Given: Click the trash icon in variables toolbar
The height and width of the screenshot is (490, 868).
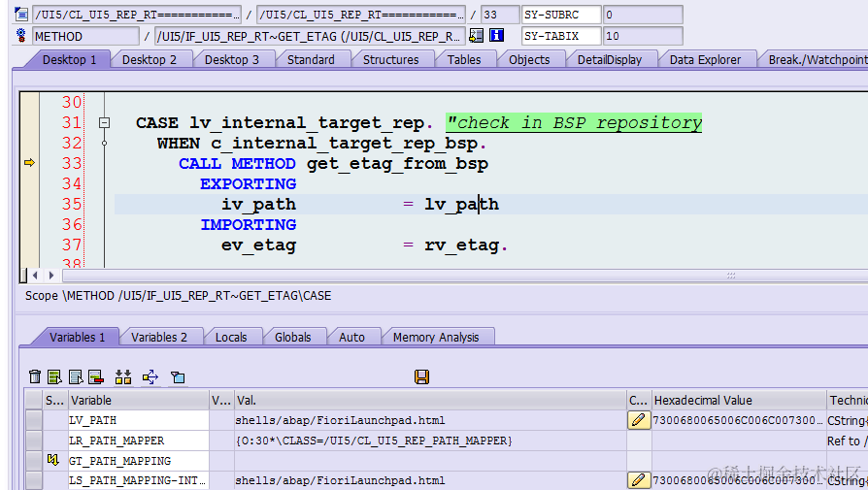Looking at the screenshot, I should [35, 376].
